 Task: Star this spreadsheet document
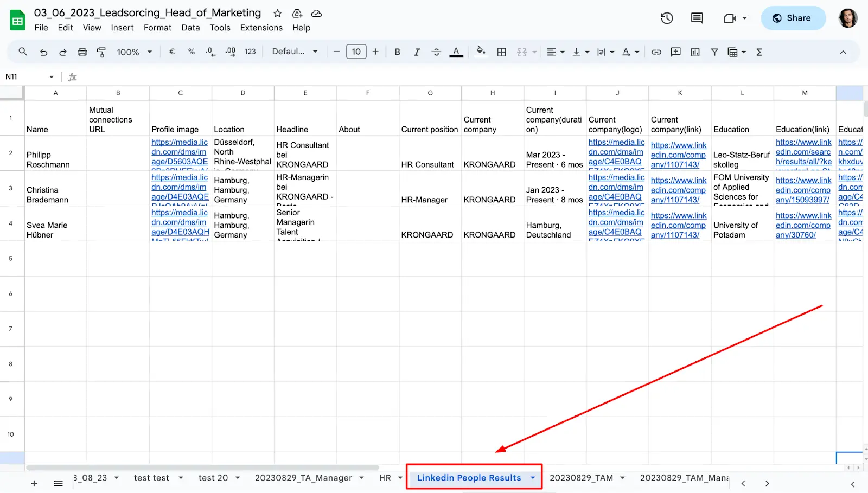pos(277,13)
